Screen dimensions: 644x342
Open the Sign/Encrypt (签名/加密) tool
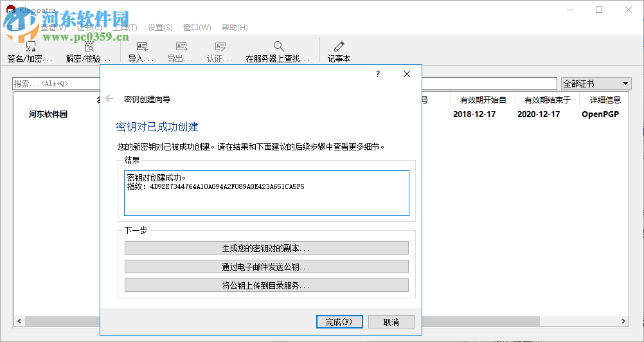(x=30, y=51)
